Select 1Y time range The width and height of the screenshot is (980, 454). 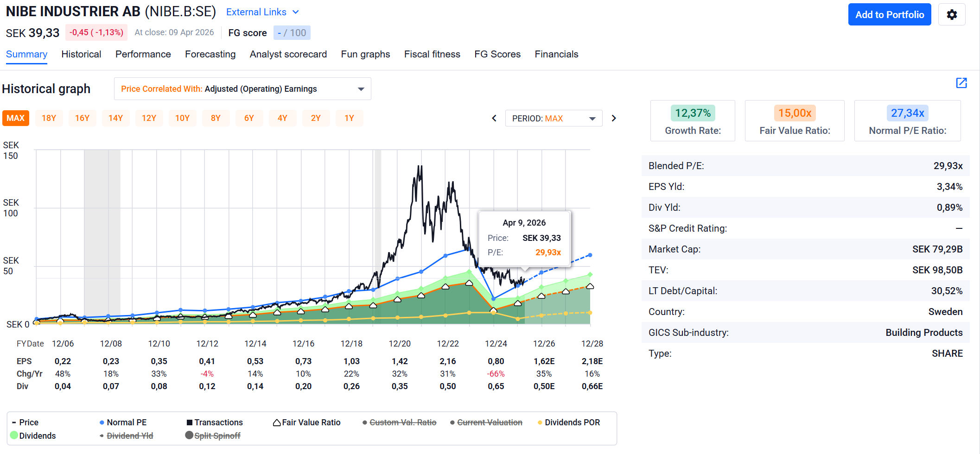(350, 118)
